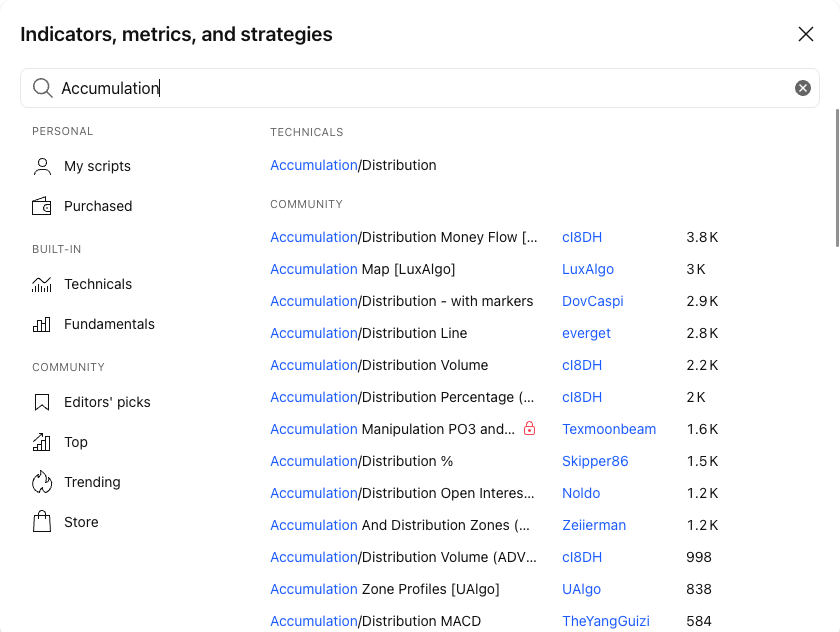
Task: Clear the search field with the X icon
Action: pos(802,88)
